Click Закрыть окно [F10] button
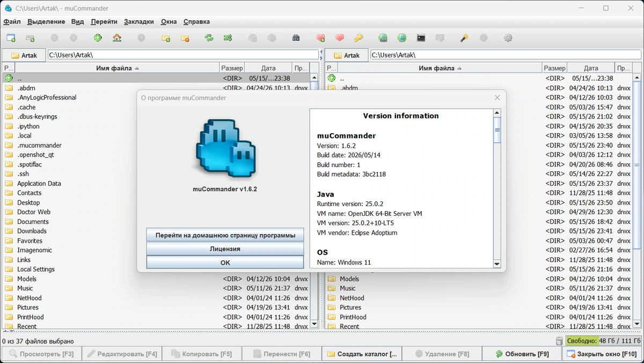This screenshot has width=644, height=363. [x=602, y=354]
